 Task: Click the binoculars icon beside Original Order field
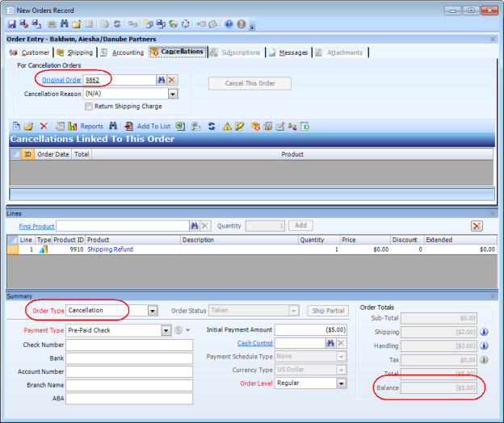pos(162,80)
